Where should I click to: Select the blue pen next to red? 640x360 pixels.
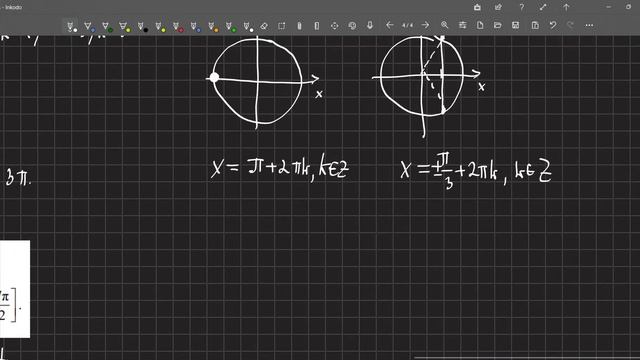pyautogui.click(x=195, y=26)
